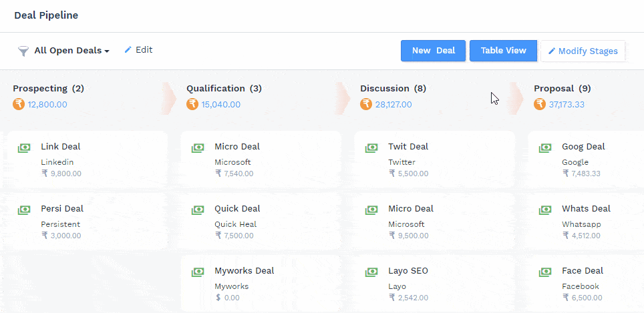Click the rupee coin icon under Prospecting
This screenshot has height=313, width=644.
click(19, 104)
